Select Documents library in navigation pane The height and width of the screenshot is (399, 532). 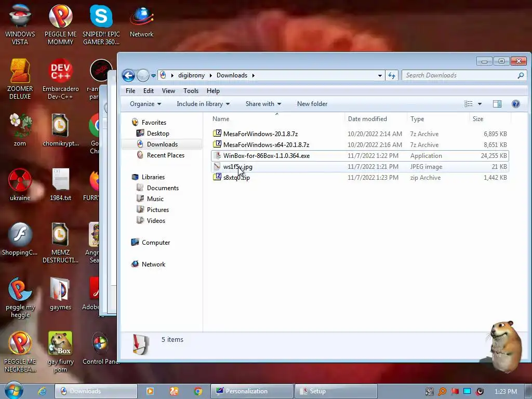[163, 188]
